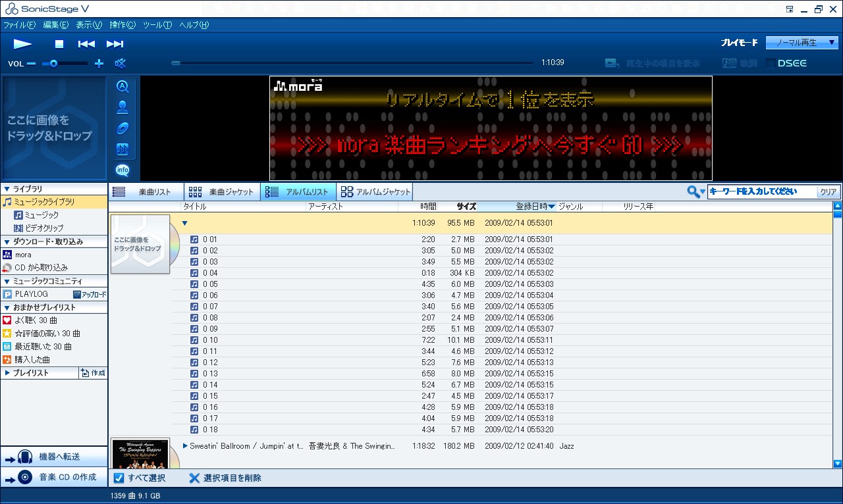Click the waveform icon above the info icon
Viewport: 843px width, 504px height.
point(122,149)
